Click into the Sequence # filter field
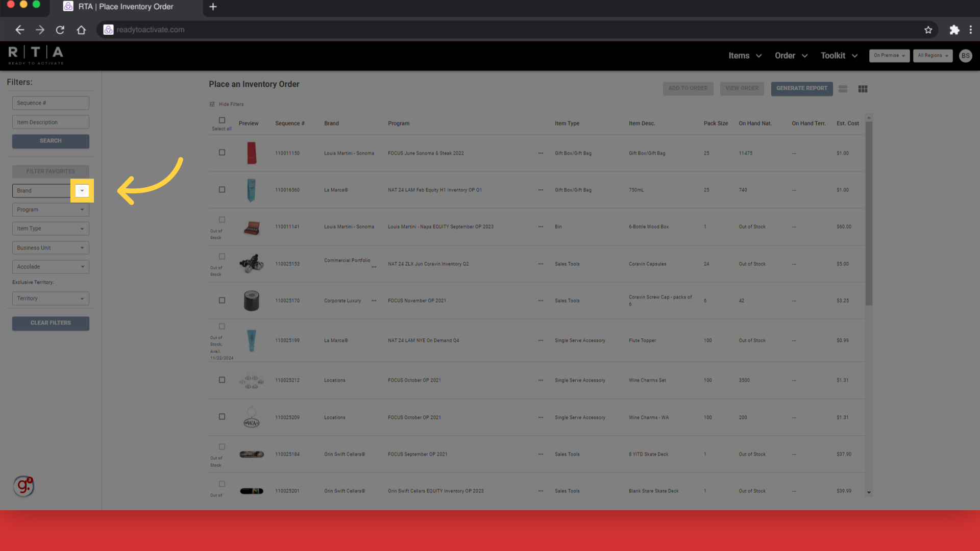The width and height of the screenshot is (980, 551). (51, 103)
